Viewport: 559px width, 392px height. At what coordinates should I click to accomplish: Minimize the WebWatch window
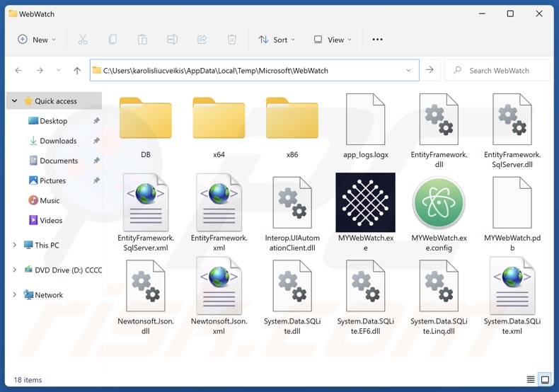pos(482,14)
